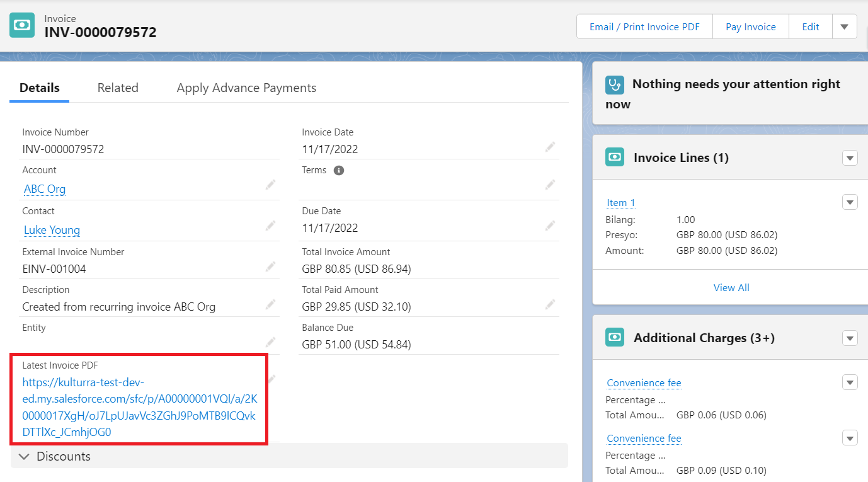
Task: Open the Invoice Lines panel dropdown menu
Action: [x=850, y=158]
